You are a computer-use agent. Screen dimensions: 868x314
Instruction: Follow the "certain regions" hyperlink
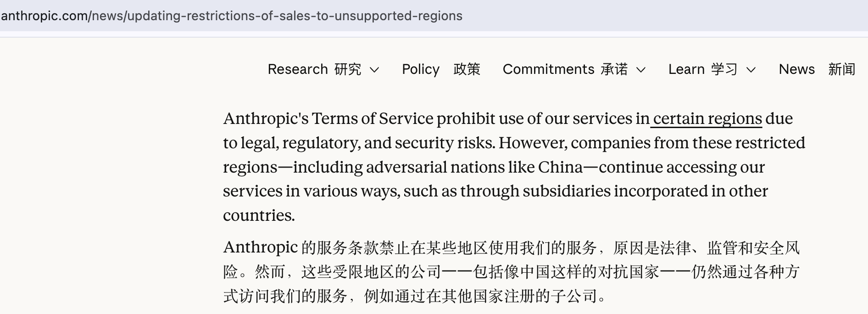[707, 118]
